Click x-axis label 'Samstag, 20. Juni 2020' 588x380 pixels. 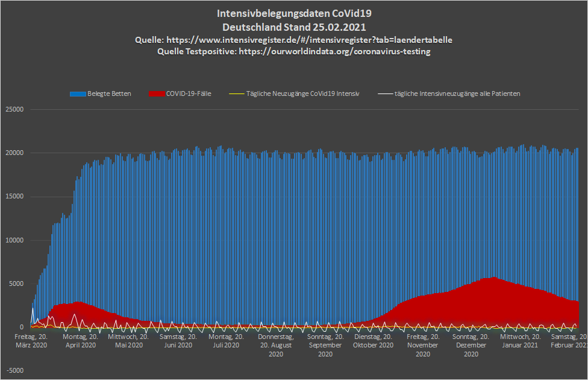pos(178,341)
